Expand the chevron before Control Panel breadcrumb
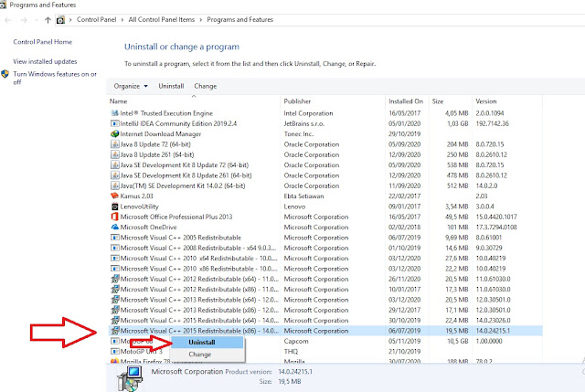The height and width of the screenshot is (392, 585). (x=70, y=20)
